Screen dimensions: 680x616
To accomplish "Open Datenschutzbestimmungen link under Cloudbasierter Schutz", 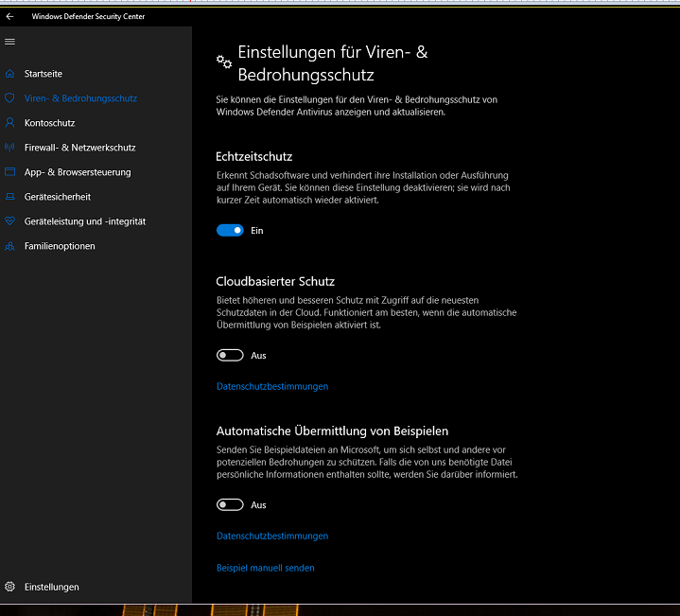I will pyautogui.click(x=272, y=386).
